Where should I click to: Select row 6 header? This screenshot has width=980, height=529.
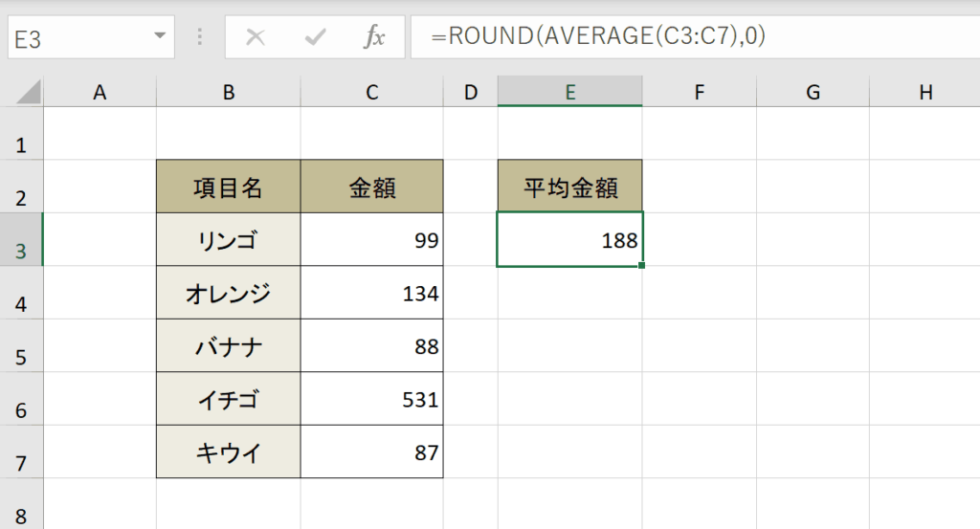click(x=21, y=399)
